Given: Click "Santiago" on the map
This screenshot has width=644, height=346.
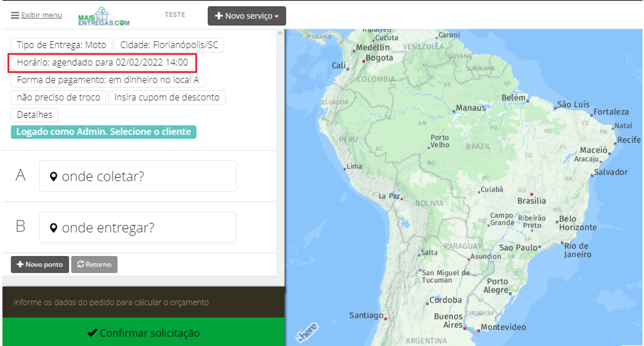Looking at the screenshot, I should point(366,315).
